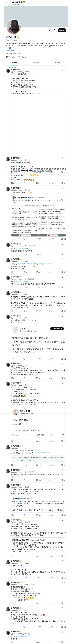Click the Grok icon on the pinned post
Image resolution: width=72 pixels, height=644 pixels.
coord(62,70)
